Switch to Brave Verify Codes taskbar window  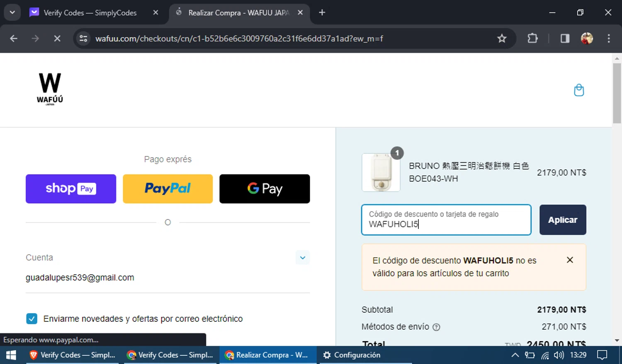[x=73, y=355]
